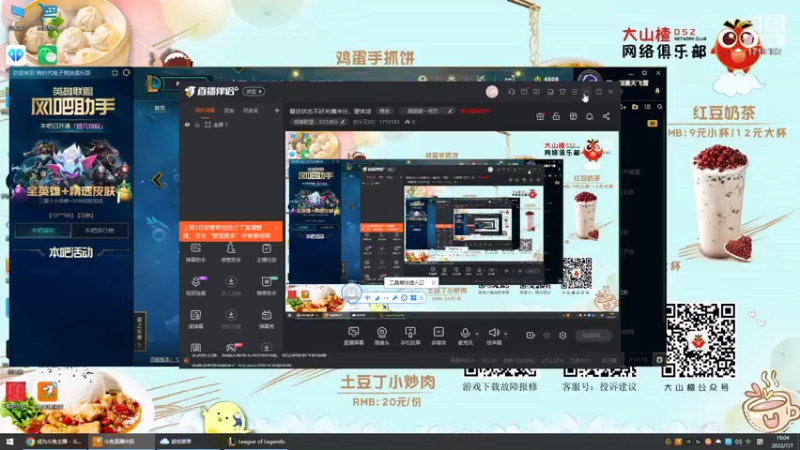
Task: Add a screen capture source
Action: tap(353, 336)
